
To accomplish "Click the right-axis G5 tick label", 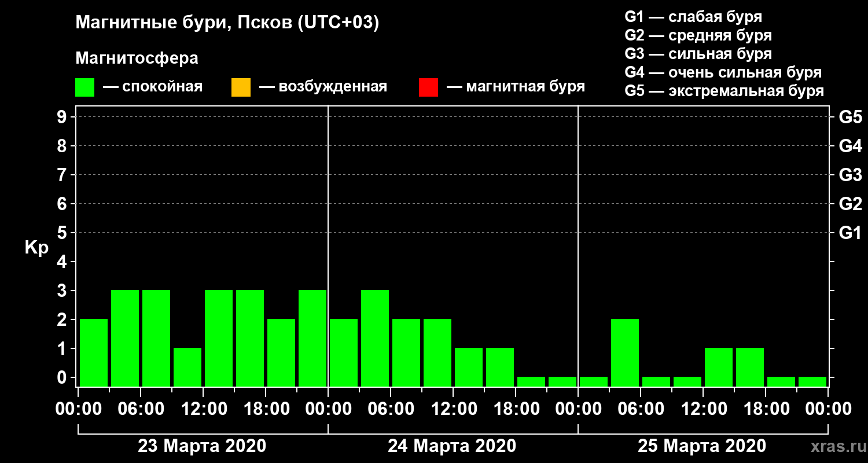I will (850, 117).
